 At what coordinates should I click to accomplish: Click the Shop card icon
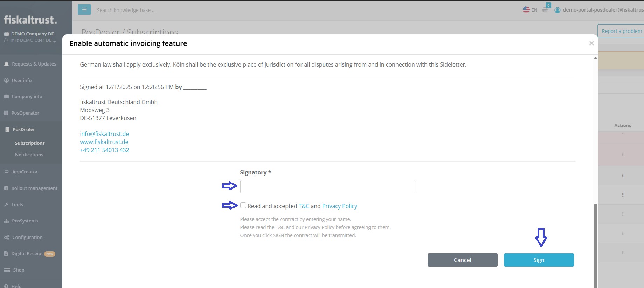pyautogui.click(x=7, y=270)
